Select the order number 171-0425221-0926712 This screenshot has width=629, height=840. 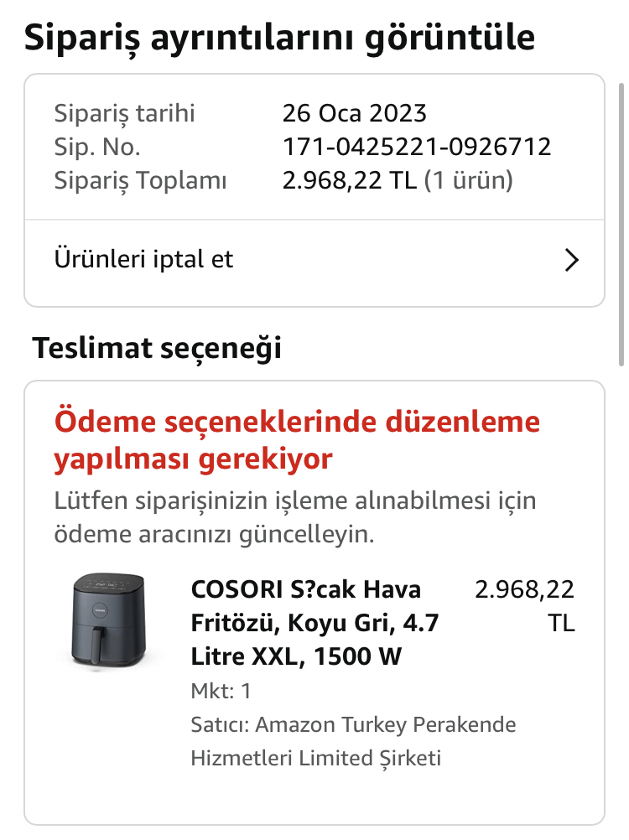coord(416,147)
